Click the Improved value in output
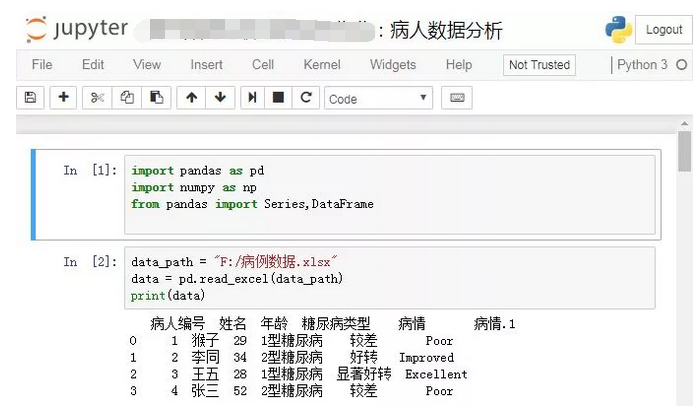Image resolution: width=699 pixels, height=409 pixels. point(426,357)
